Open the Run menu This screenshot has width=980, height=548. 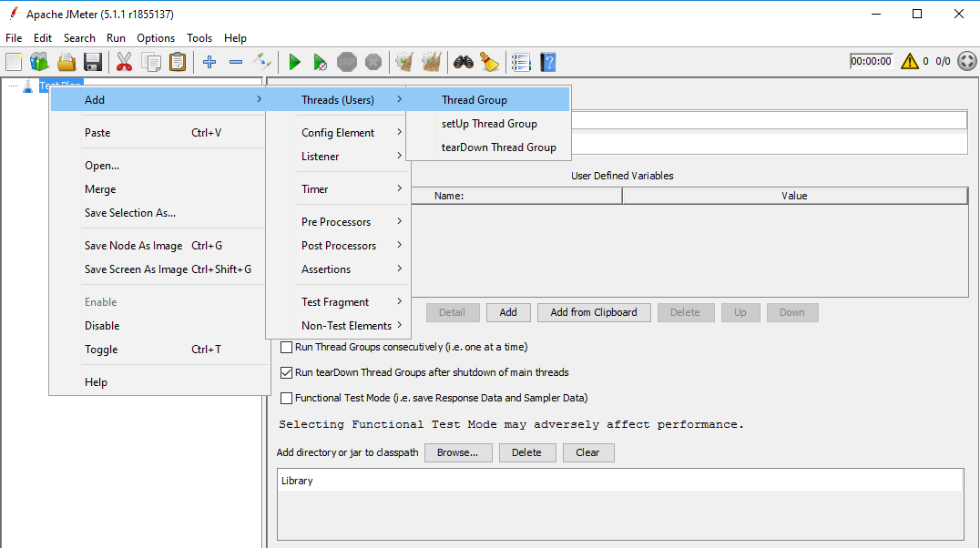pos(116,38)
